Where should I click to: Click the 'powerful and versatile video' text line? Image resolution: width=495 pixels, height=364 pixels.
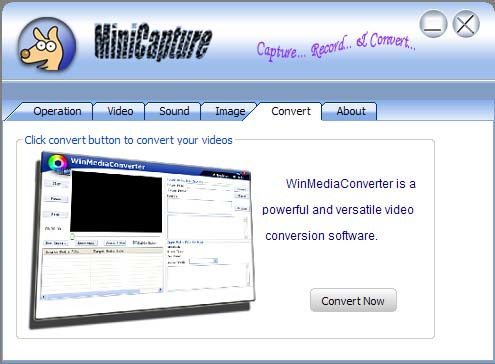coord(338,210)
